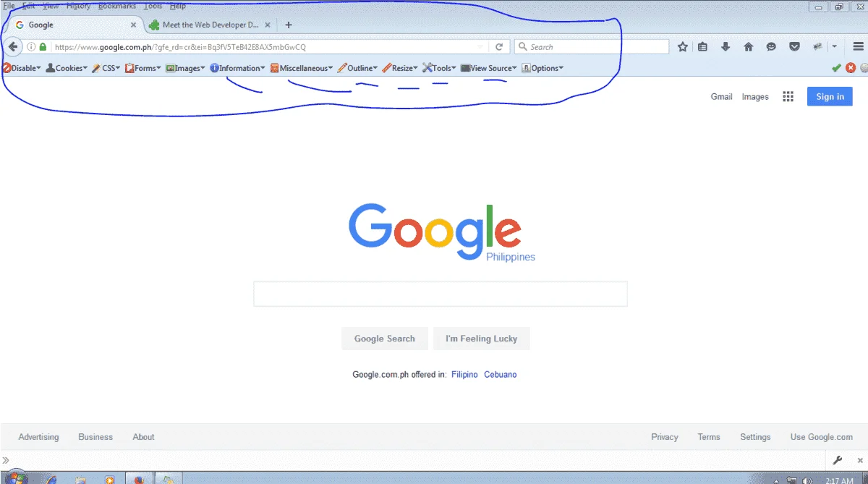The image size is (868, 484).
Task: Click the smiley face Hello icon
Action: click(x=771, y=47)
